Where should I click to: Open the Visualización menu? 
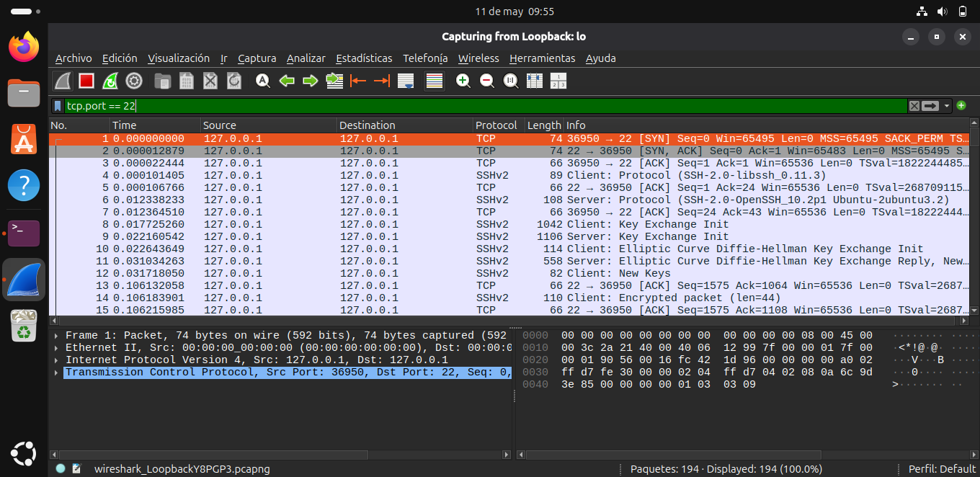(179, 58)
